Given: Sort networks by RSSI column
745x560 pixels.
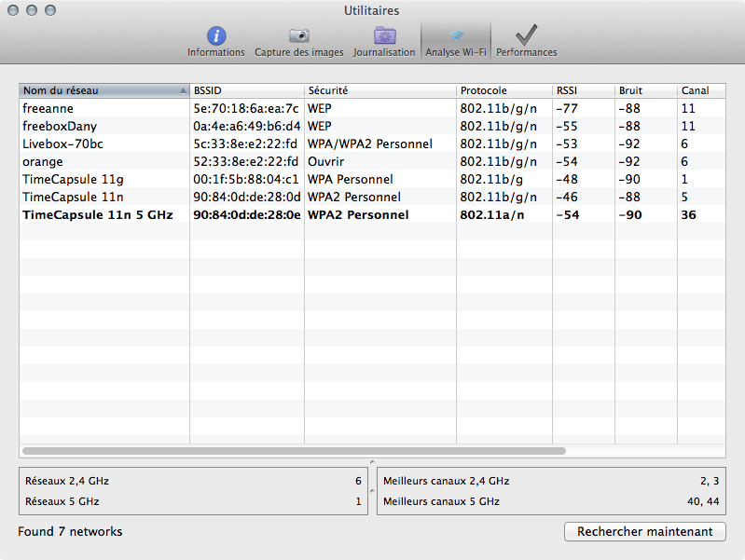Looking at the screenshot, I should [x=583, y=90].
